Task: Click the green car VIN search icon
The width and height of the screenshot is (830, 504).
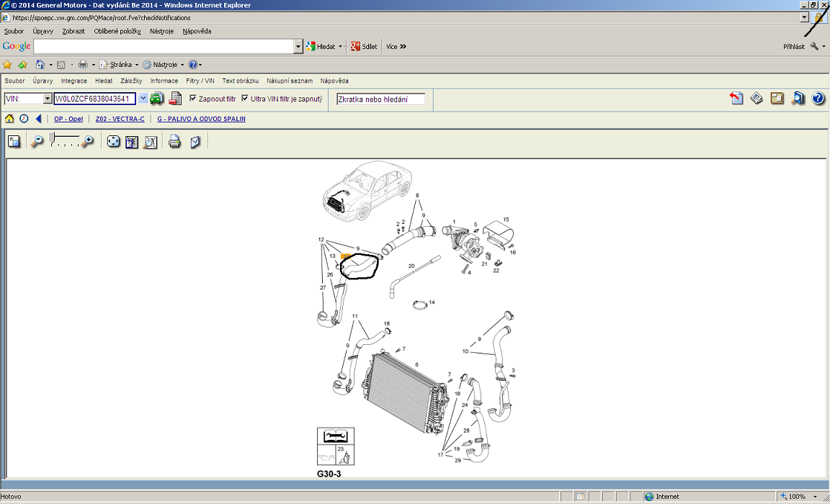Action: point(156,99)
